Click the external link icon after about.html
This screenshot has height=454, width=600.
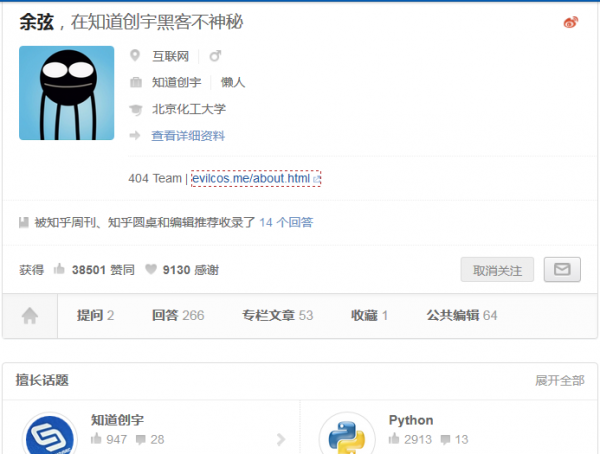click(x=316, y=179)
